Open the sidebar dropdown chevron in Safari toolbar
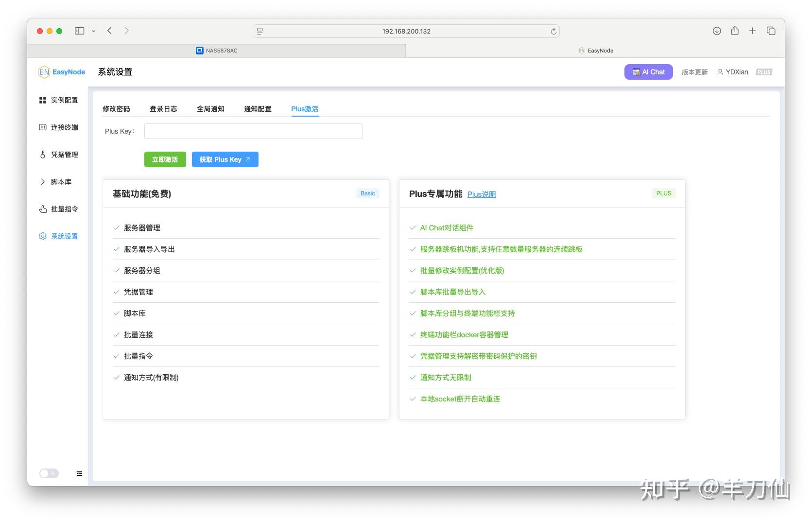Viewport: 812px width, 522px height. (x=94, y=31)
